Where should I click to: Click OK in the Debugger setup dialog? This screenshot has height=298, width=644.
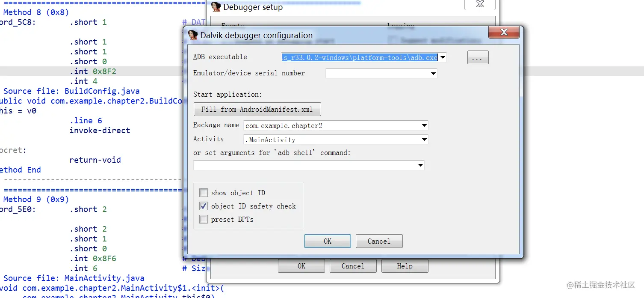(301, 265)
